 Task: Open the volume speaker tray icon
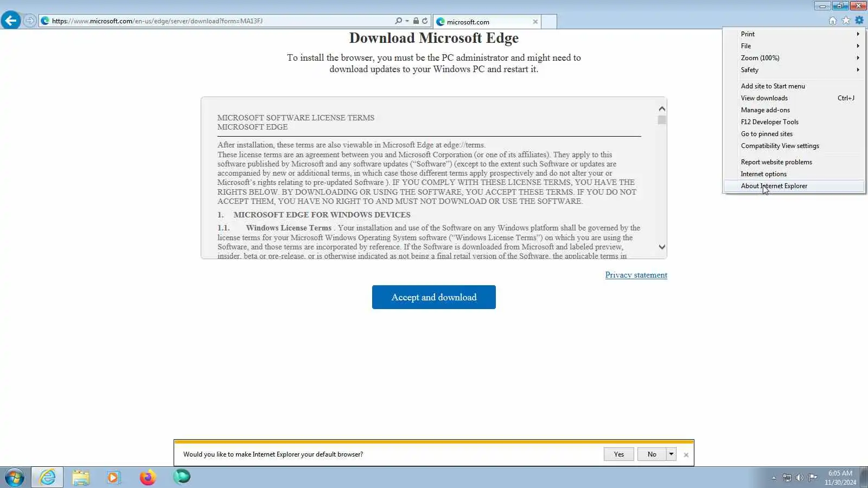pyautogui.click(x=800, y=478)
